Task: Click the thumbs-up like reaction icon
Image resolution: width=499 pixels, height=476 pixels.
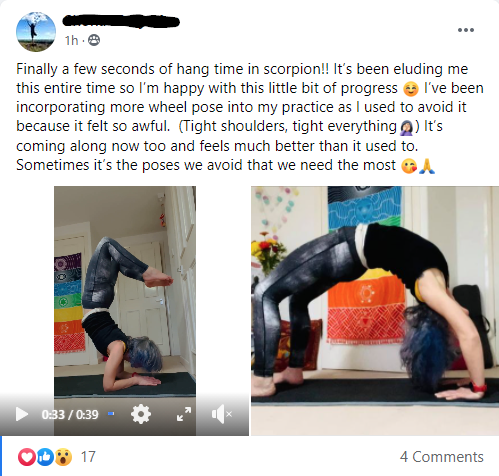Action: coord(45,457)
